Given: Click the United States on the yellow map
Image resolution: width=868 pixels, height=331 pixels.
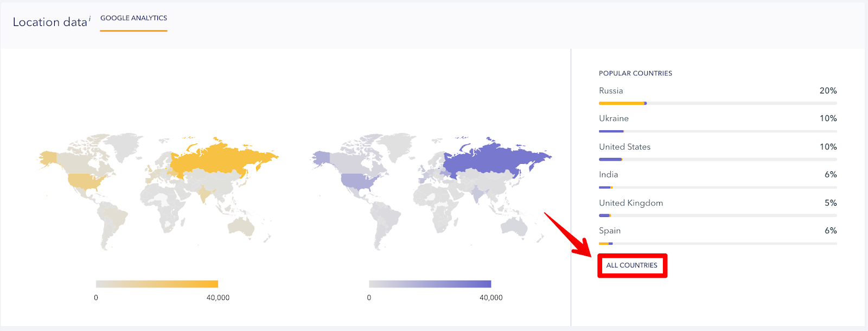Looking at the screenshot, I should coord(84,181).
